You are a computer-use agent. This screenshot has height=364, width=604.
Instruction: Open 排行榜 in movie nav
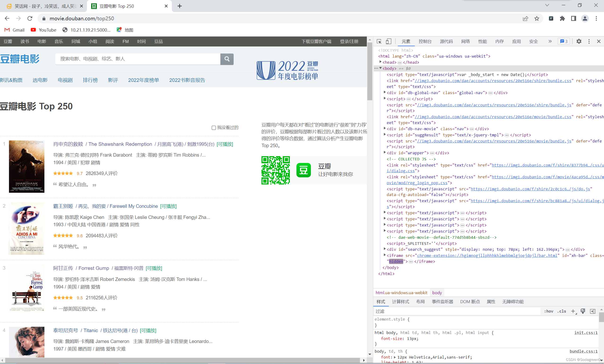(x=90, y=80)
